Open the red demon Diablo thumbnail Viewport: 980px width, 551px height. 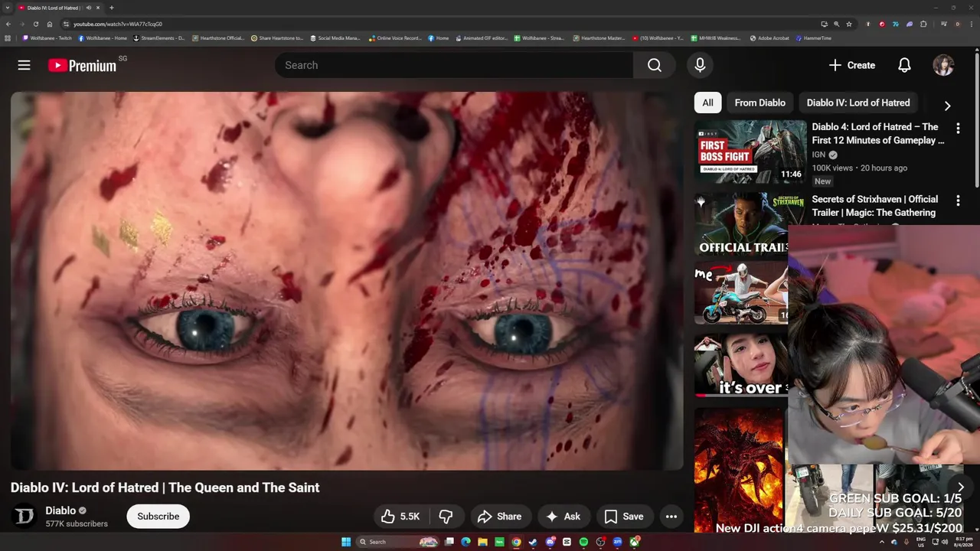(x=740, y=468)
